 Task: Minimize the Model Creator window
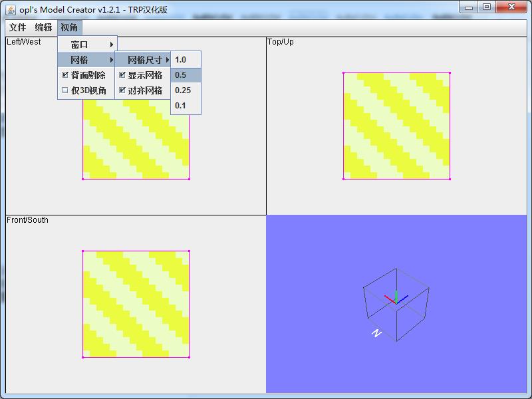click(469, 7)
